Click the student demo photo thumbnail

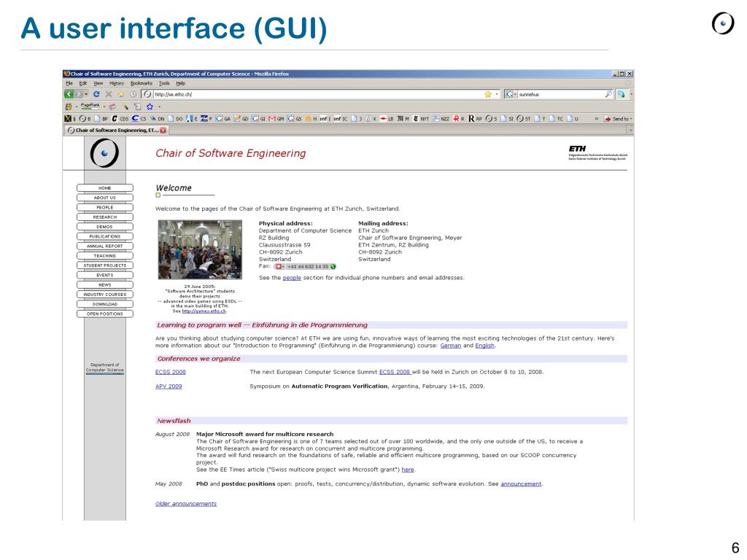(x=200, y=249)
